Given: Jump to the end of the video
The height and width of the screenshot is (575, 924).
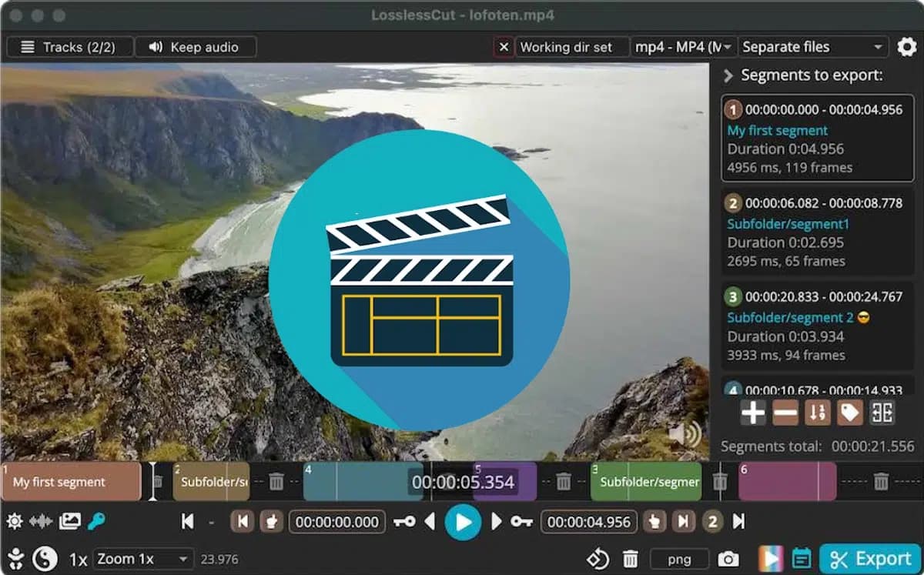Looking at the screenshot, I should [738, 522].
